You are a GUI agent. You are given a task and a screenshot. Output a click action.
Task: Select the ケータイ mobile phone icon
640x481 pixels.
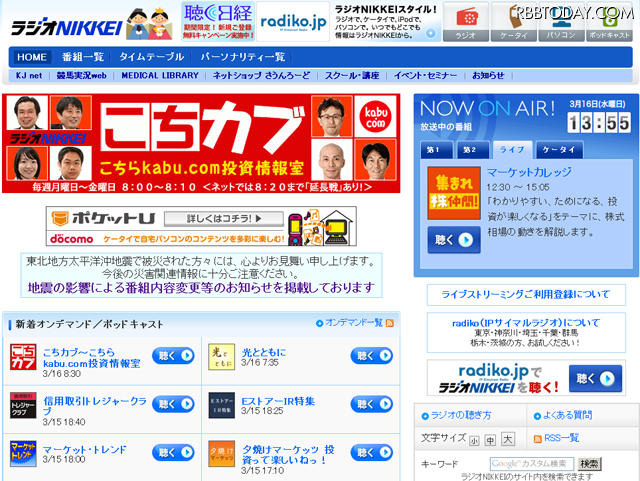(513, 22)
